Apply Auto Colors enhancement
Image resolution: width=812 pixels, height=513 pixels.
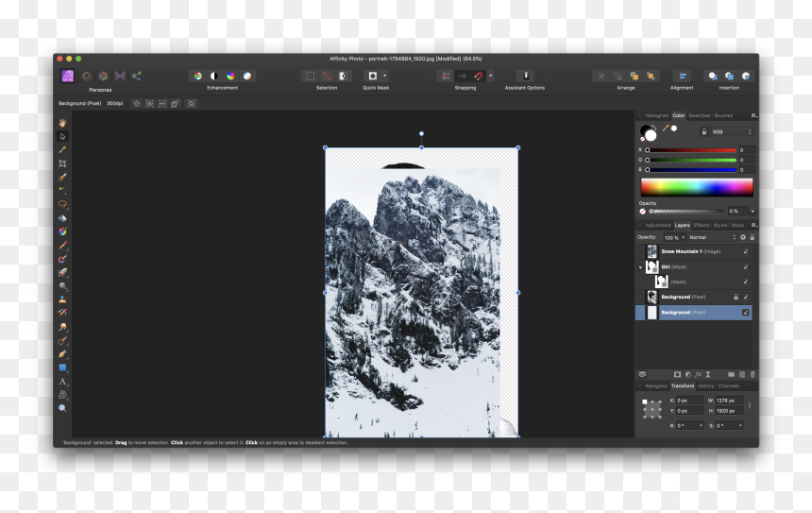(x=230, y=77)
